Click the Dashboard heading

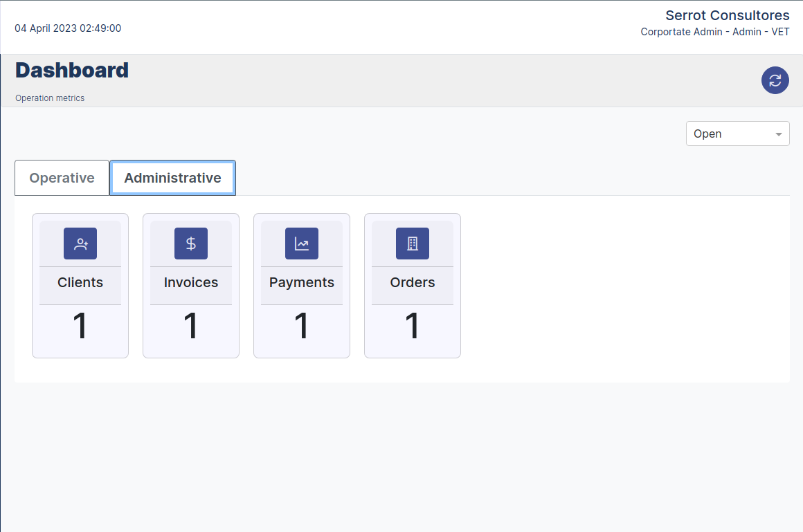coord(71,70)
